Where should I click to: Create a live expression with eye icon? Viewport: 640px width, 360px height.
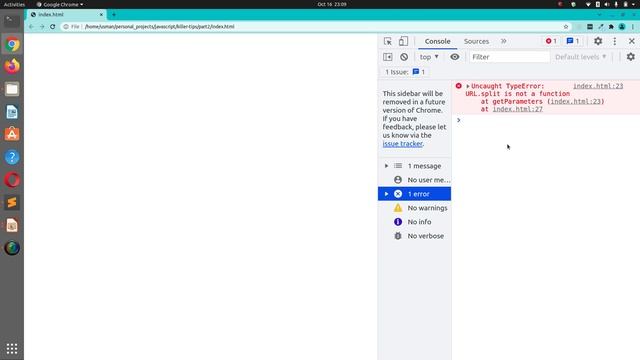click(x=454, y=57)
